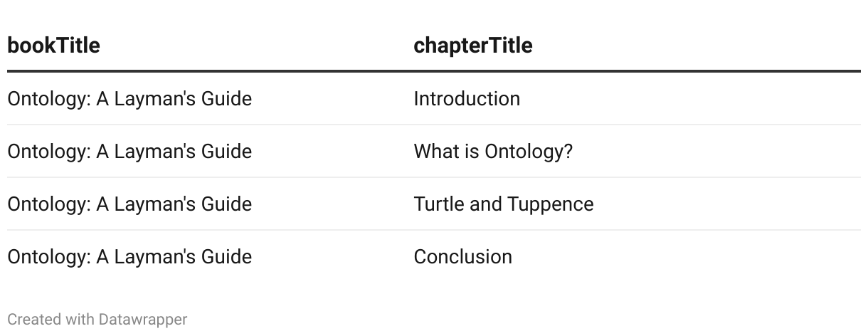Select book title beside Turtle and Tuppence
Screen dimensions: 868x336
(x=129, y=204)
